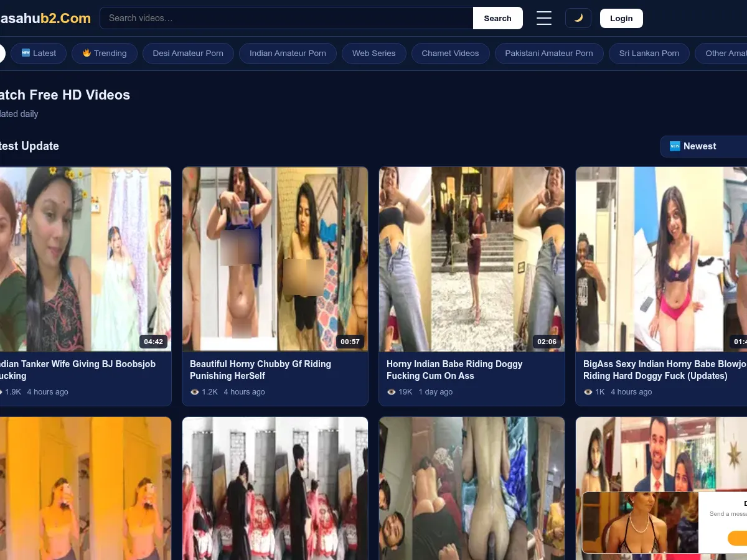Click the eye icon beside 1K views

click(x=588, y=392)
